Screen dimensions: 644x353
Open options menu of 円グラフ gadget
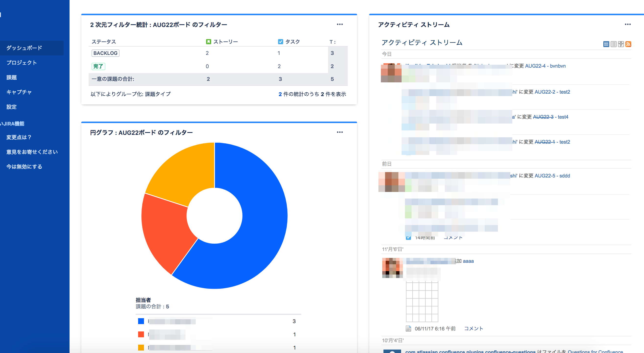click(x=340, y=132)
